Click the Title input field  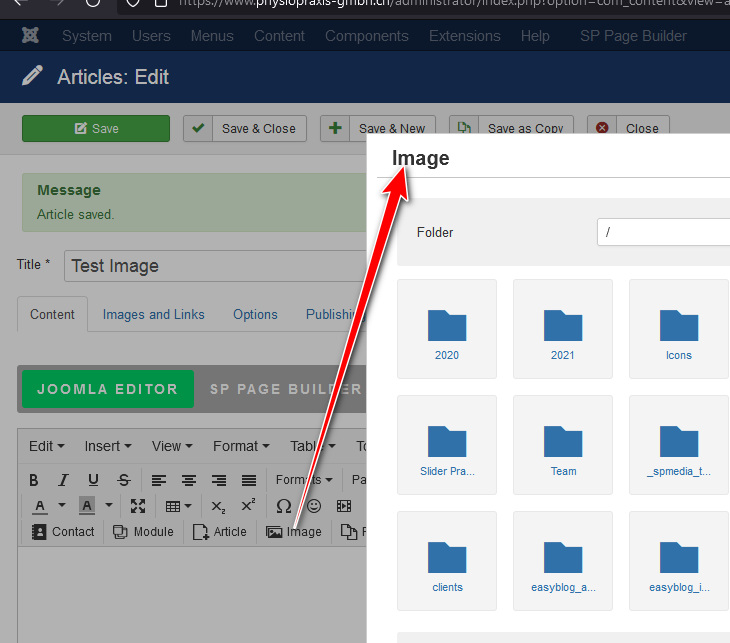[215, 266]
